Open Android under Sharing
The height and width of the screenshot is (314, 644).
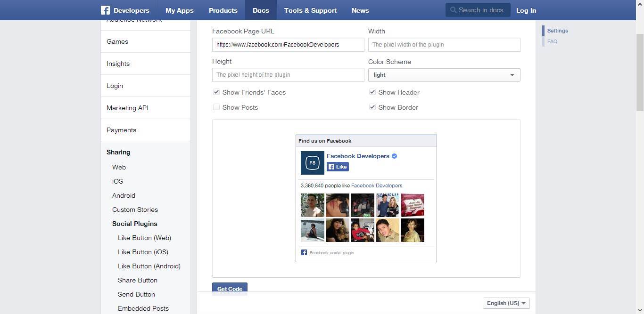click(124, 195)
